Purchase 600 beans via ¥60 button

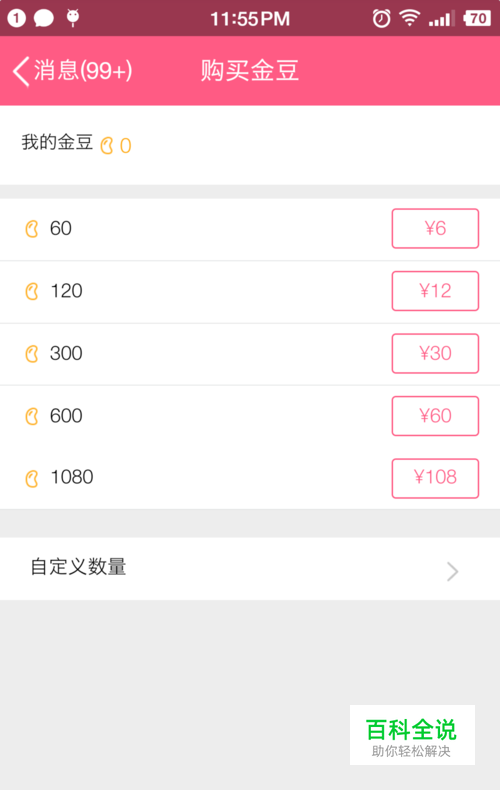click(x=435, y=416)
